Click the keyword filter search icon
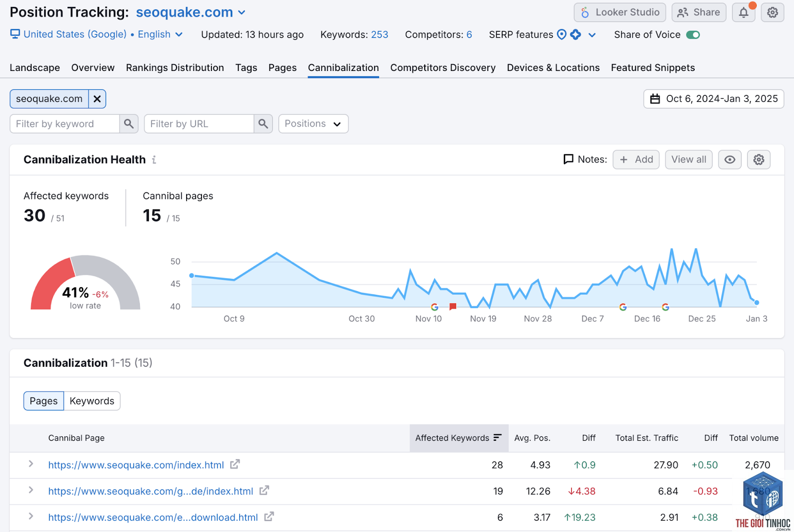This screenshot has width=794, height=532. pyautogui.click(x=129, y=124)
